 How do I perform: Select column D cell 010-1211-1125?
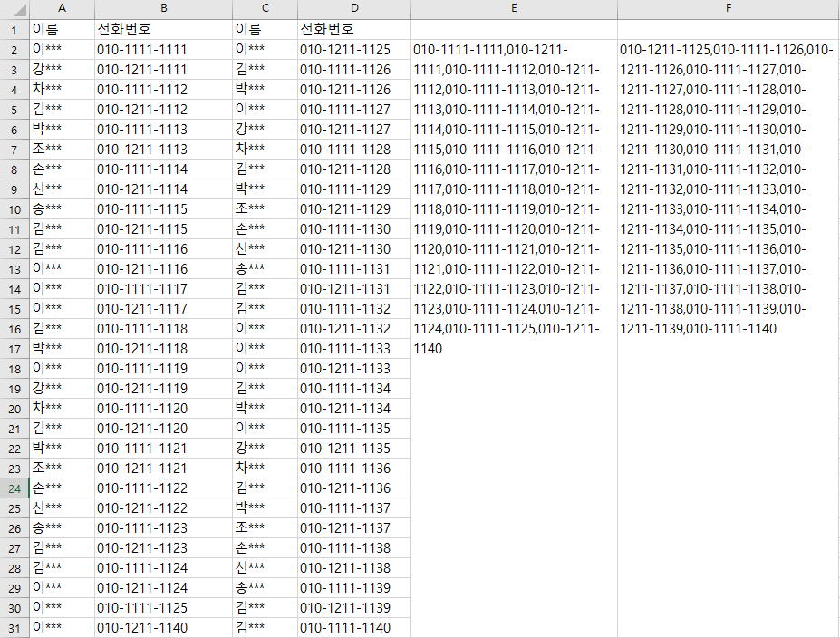point(354,49)
